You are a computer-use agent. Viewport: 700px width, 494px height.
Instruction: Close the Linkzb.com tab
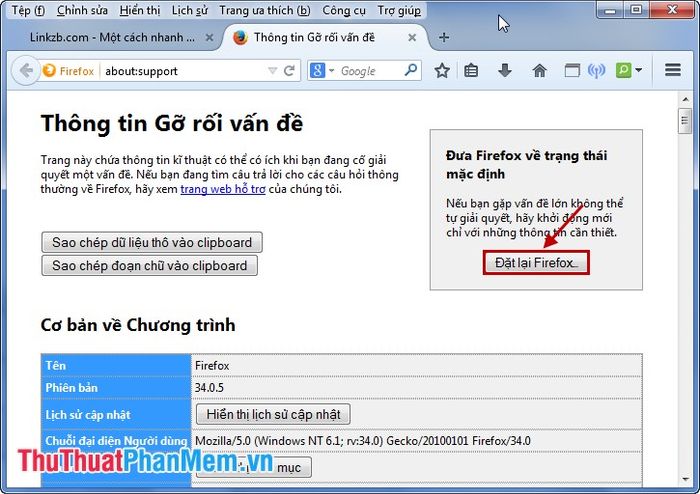tap(209, 38)
